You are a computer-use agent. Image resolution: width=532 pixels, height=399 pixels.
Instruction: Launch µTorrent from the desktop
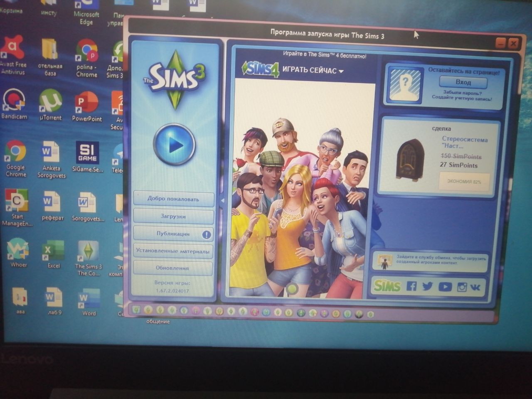(x=51, y=105)
